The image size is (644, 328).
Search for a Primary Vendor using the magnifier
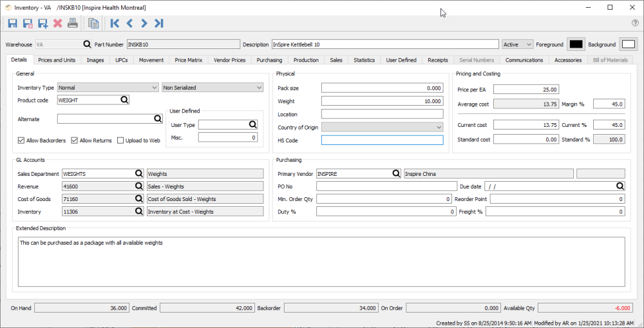tap(396, 173)
